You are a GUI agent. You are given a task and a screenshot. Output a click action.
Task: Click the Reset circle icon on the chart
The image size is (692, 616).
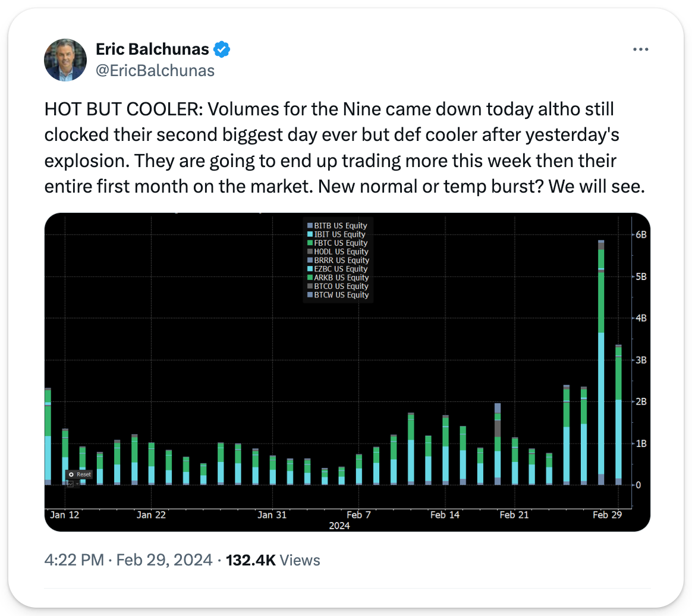[x=71, y=474]
